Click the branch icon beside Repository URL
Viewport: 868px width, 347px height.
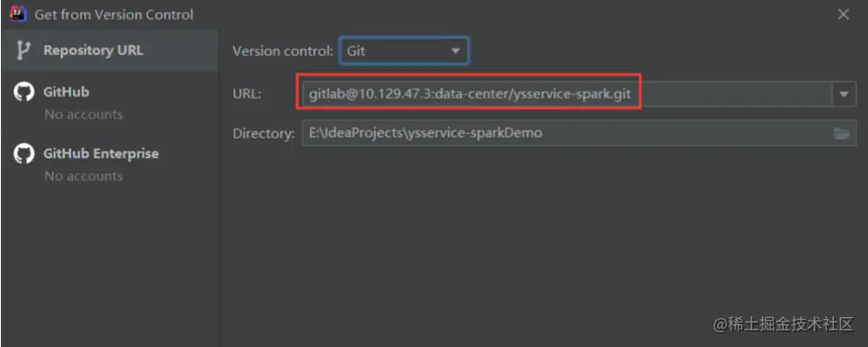click(x=24, y=50)
